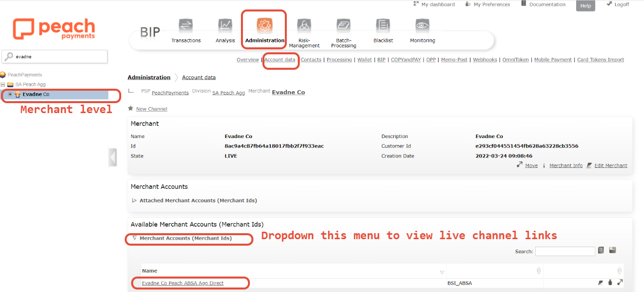Click the Account data breadcrumb
The height and width of the screenshot is (292, 644).
(x=199, y=77)
